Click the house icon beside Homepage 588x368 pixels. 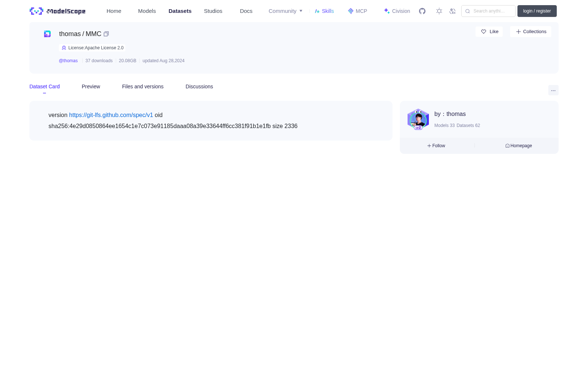508,146
